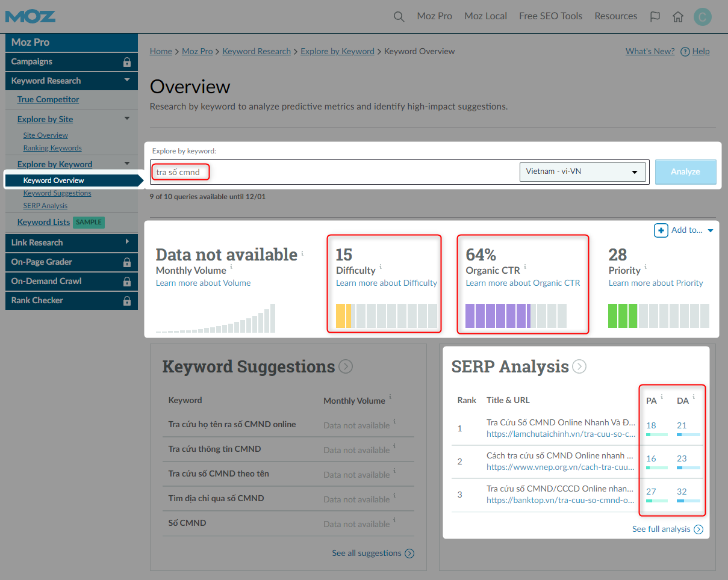Screen dimensions: 728x580
Task: Click the info icon beside Priority
Action: 646,267
